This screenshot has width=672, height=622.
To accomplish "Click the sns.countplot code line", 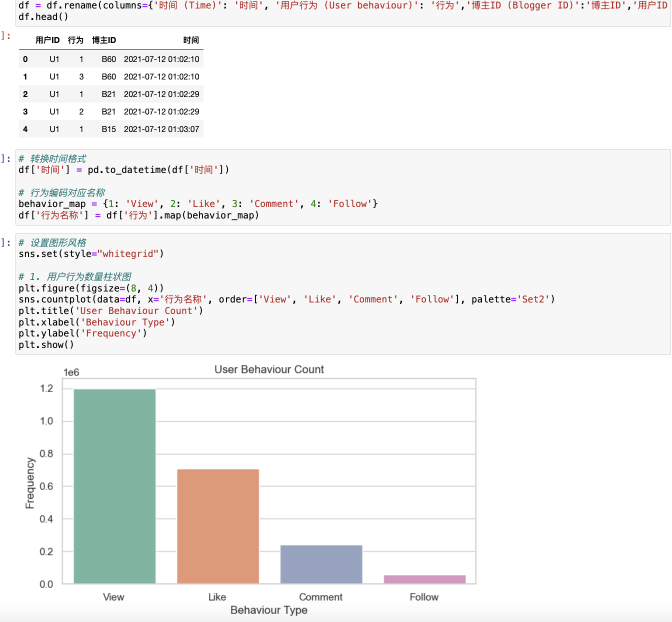I will tap(287, 299).
